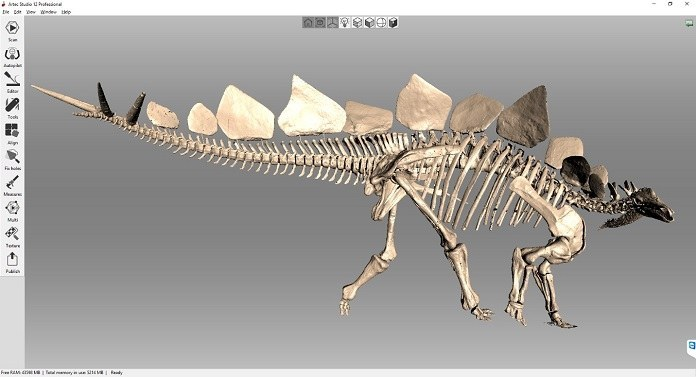Toggle the coordinate axes display
The width and height of the screenshot is (696, 377).
332,22
